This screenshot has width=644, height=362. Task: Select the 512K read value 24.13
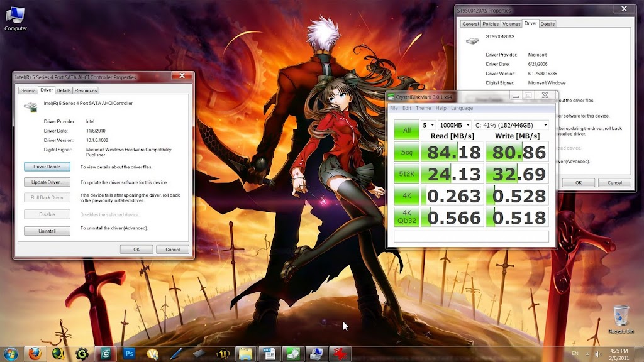click(453, 173)
